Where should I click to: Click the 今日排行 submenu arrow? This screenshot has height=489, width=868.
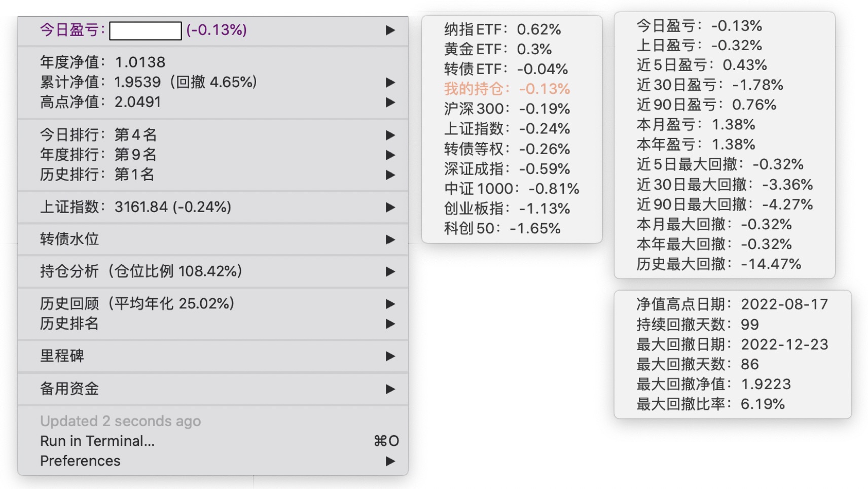390,135
